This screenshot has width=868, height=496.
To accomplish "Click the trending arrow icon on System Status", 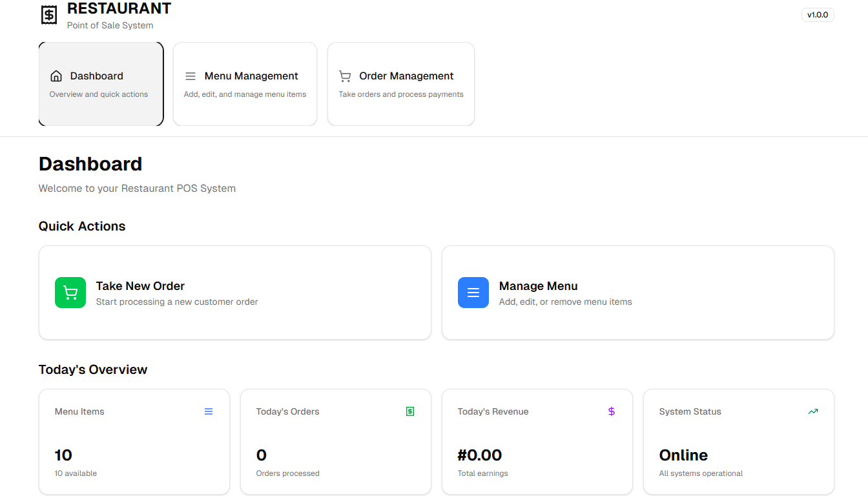I will click(x=813, y=411).
